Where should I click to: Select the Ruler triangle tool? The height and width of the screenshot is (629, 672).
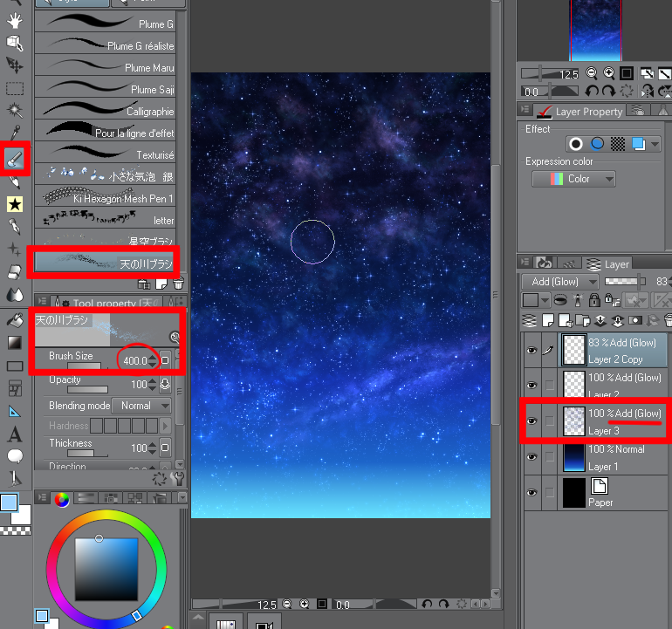(x=15, y=412)
